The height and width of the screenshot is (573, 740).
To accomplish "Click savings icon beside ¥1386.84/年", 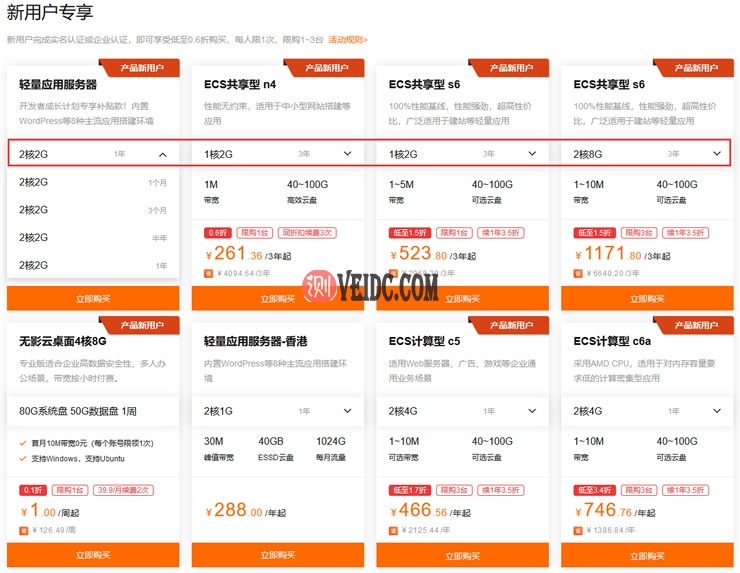I will (x=578, y=531).
